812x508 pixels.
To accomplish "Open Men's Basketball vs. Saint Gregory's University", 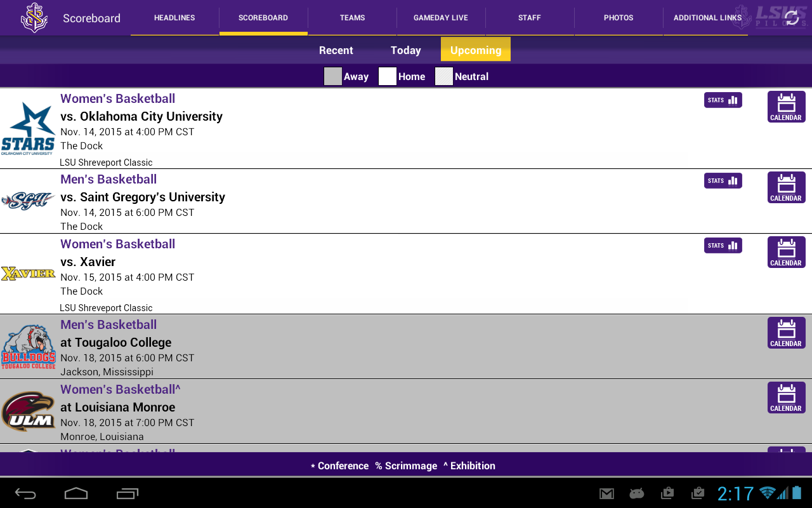I will 406,201.
